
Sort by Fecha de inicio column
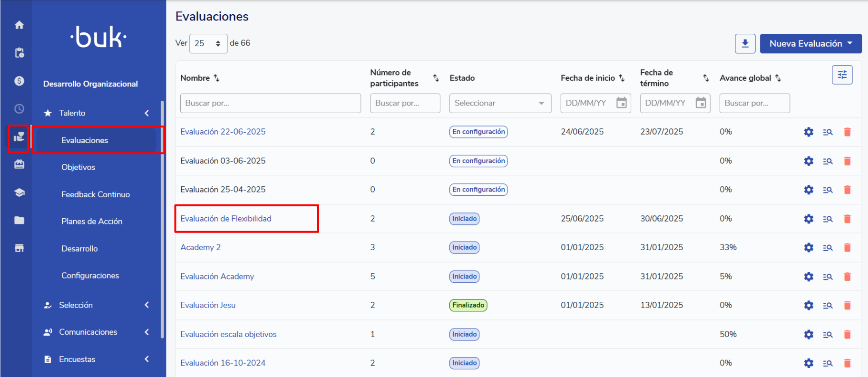[x=622, y=78]
